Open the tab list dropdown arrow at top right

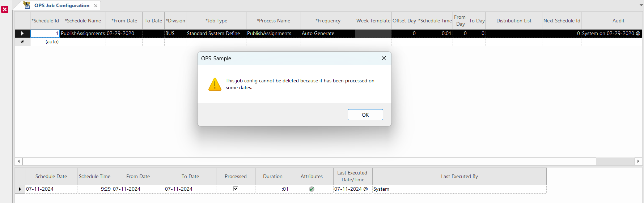641,5
